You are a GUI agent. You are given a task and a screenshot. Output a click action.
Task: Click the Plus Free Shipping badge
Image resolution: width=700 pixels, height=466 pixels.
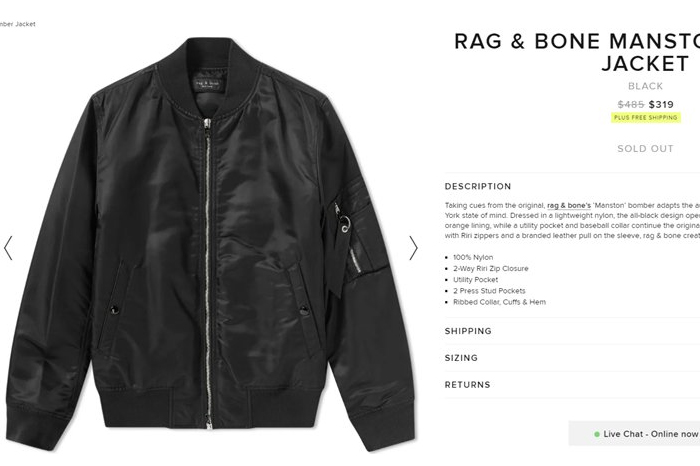tap(646, 117)
